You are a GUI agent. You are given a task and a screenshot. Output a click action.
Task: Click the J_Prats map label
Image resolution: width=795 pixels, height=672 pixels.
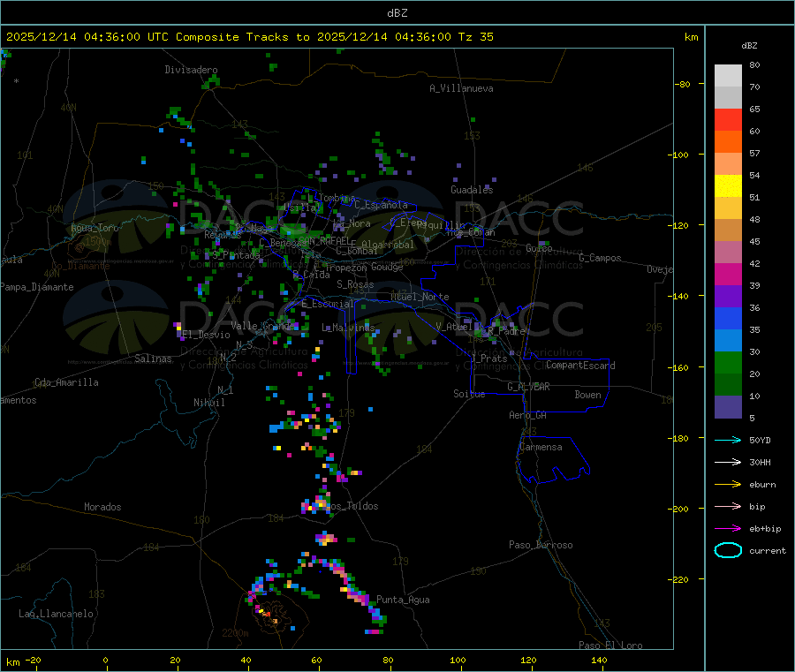click(x=489, y=359)
